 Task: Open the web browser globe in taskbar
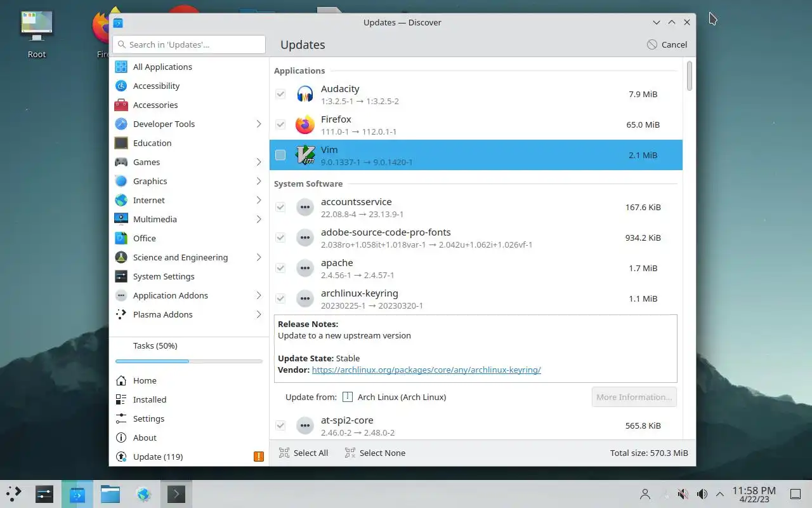143,493
